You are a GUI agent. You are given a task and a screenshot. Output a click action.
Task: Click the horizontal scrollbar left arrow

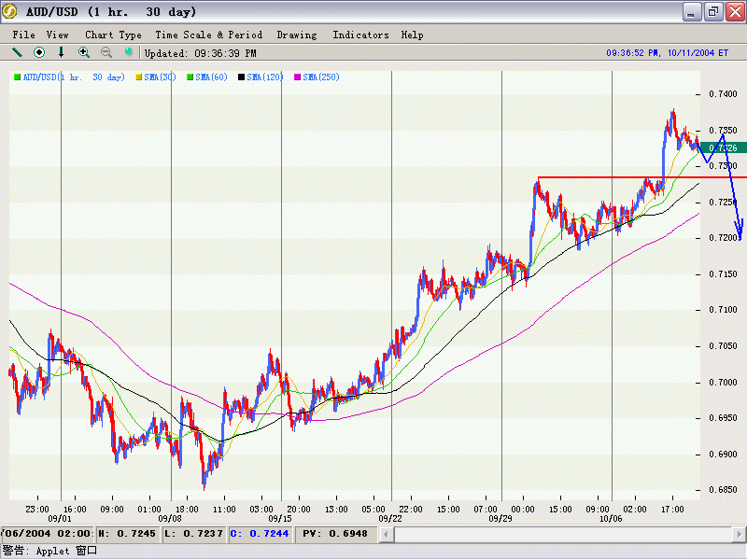pos(386,534)
